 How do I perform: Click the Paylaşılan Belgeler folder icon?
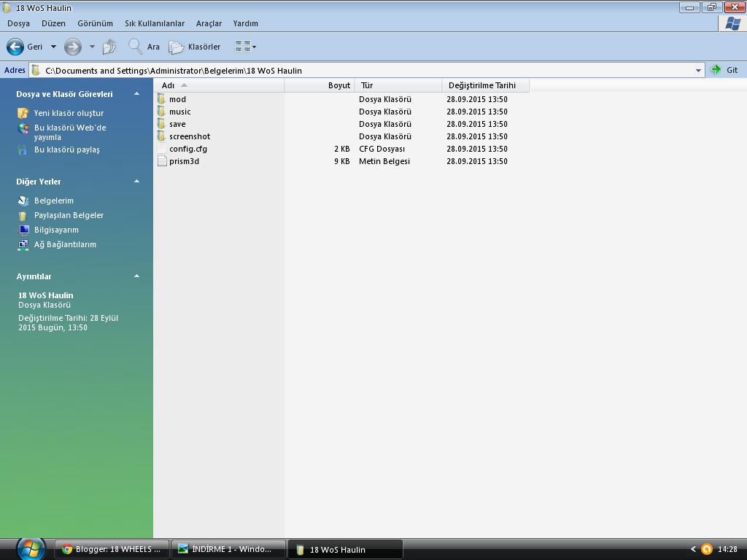(x=23, y=215)
